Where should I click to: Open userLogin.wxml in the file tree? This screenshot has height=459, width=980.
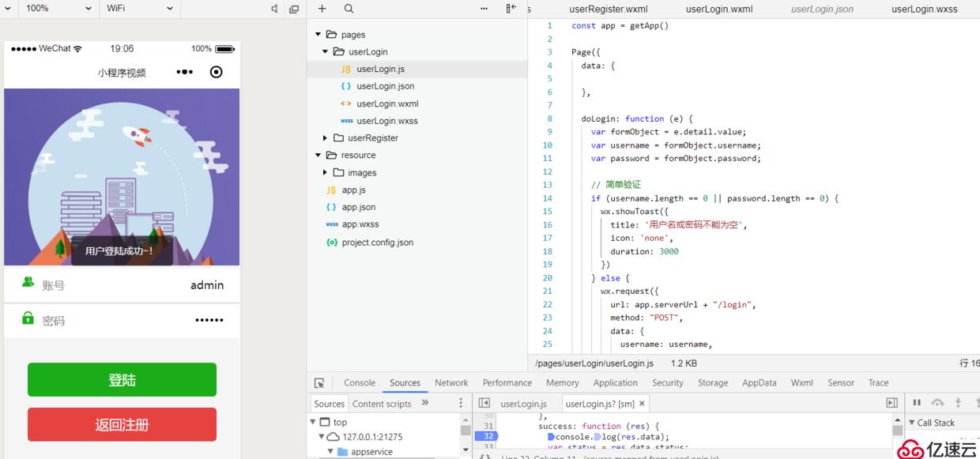pos(387,103)
